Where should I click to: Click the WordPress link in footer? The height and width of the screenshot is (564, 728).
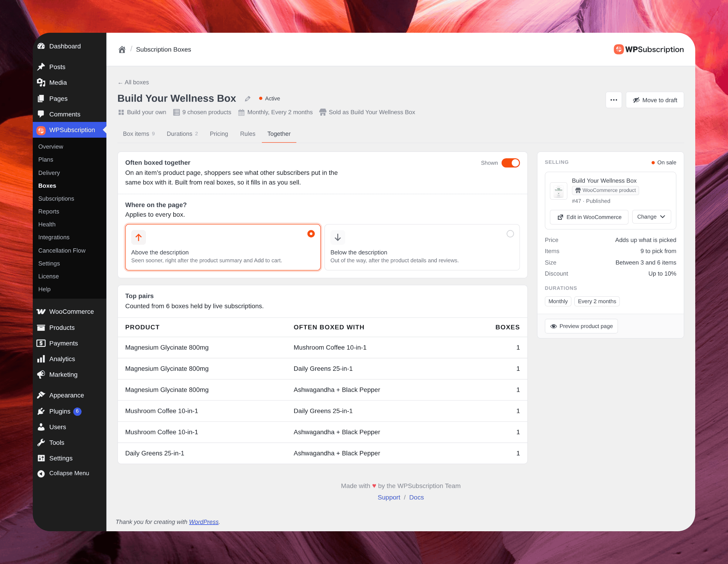click(204, 522)
